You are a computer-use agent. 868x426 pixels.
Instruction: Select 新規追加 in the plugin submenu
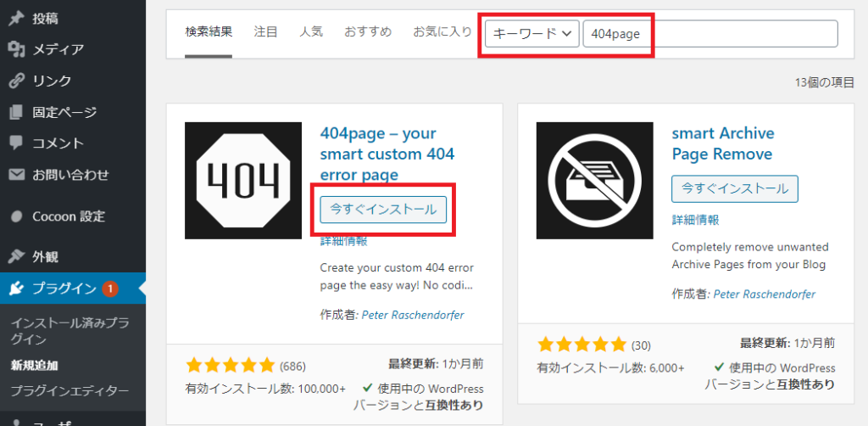(35, 365)
